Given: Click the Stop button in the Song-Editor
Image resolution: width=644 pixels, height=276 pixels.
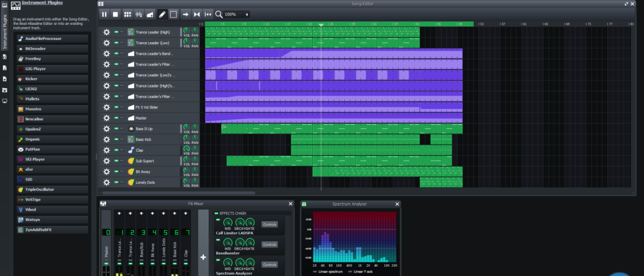Looking at the screenshot, I should pyautogui.click(x=115, y=14).
